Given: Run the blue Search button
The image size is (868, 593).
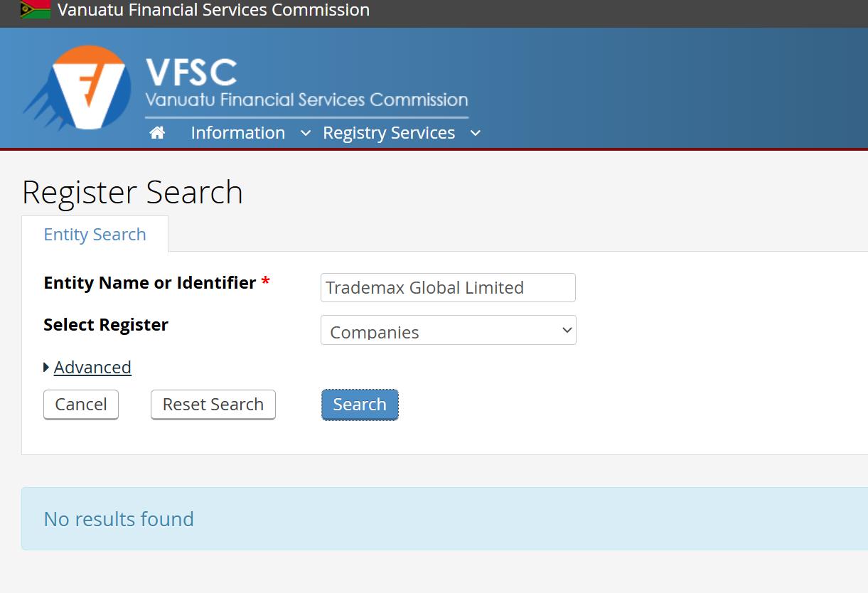Looking at the screenshot, I should (360, 405).
